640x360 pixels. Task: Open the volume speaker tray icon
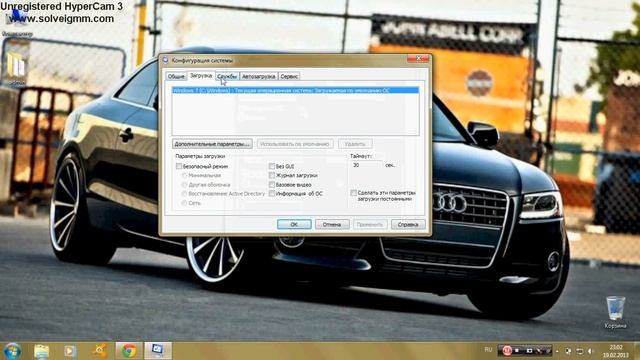(590, 351)
